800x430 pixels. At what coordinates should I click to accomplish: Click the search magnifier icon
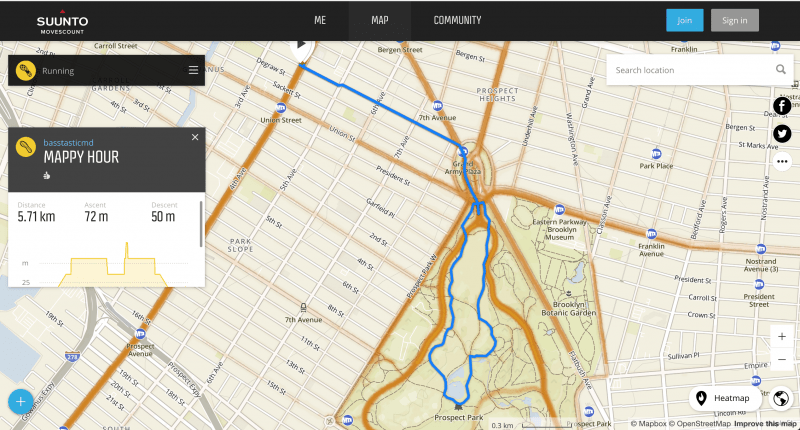781,70
